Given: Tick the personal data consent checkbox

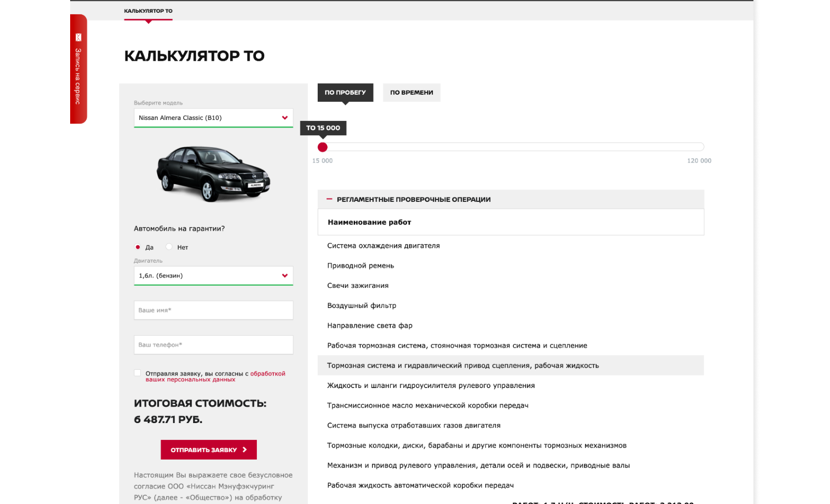Looking at the screenshot, I should [x=137, y=373].
